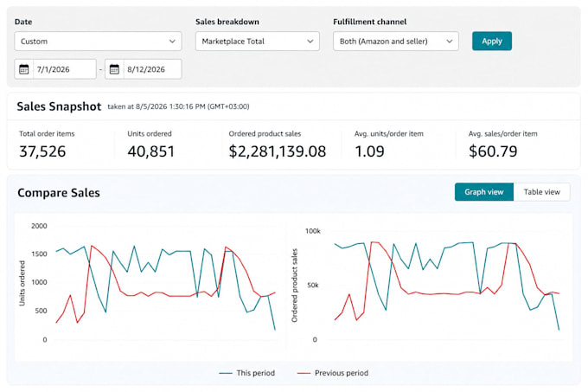
Task: Click the Sales breakdown label
Action: coord(227,22)
